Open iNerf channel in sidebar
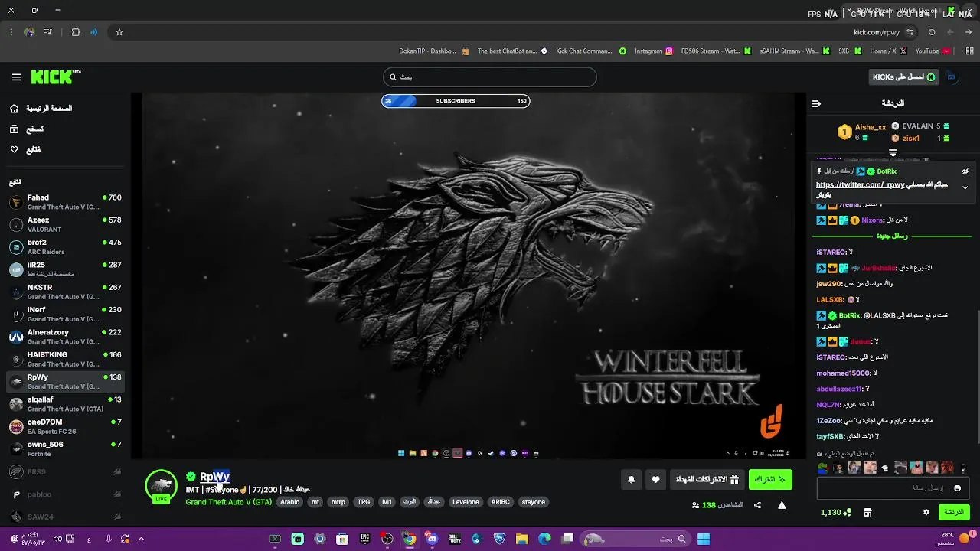 65,314
